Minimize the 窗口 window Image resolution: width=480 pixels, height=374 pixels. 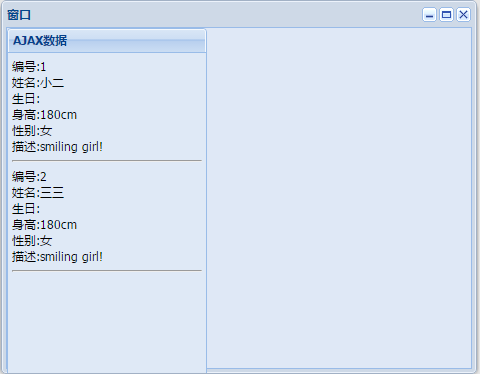tap(429, 15)
